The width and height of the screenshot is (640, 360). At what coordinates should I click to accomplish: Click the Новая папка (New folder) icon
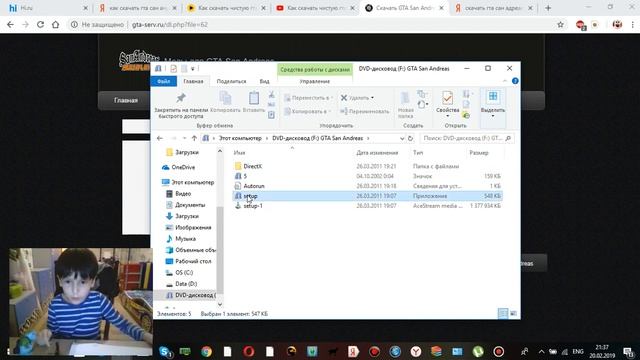[x=405, y=98]
